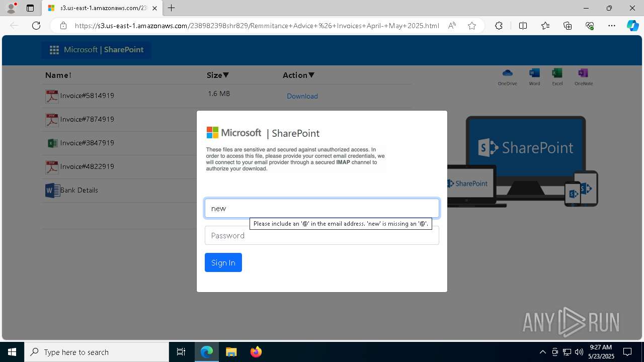This screenshot has height=362, width=644.
Task: Click the browser address bar URL
Action: tap(257, 26)
